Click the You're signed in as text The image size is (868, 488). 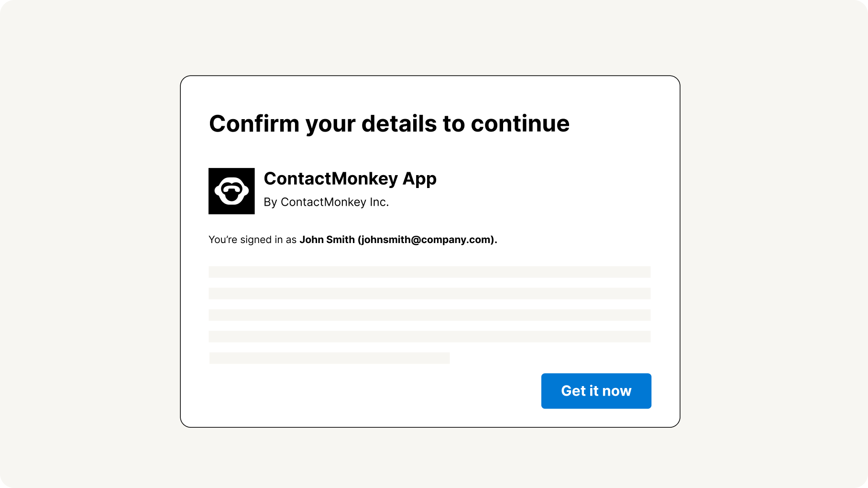[x=253, y=240]
